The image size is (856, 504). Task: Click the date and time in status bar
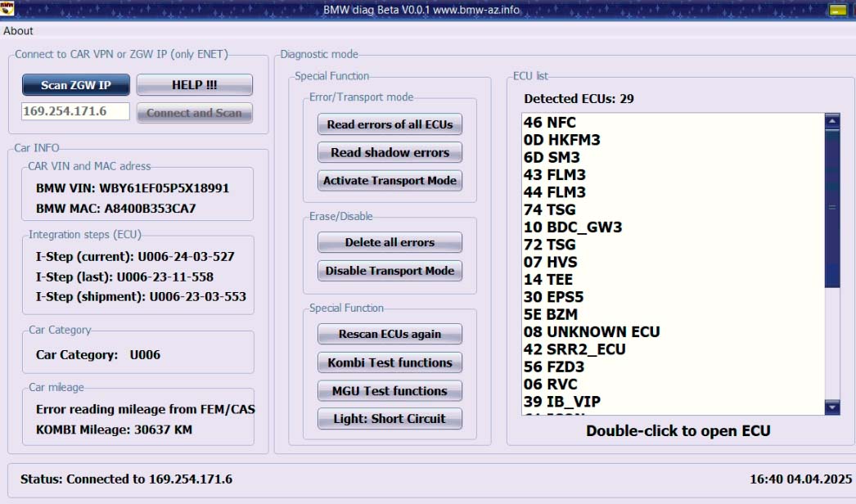coord(800,479)
